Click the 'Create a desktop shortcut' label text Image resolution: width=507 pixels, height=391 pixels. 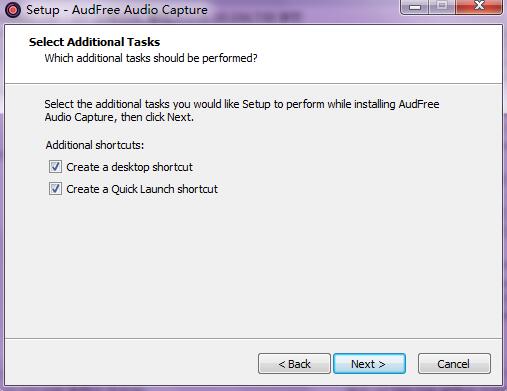point(129,167)
